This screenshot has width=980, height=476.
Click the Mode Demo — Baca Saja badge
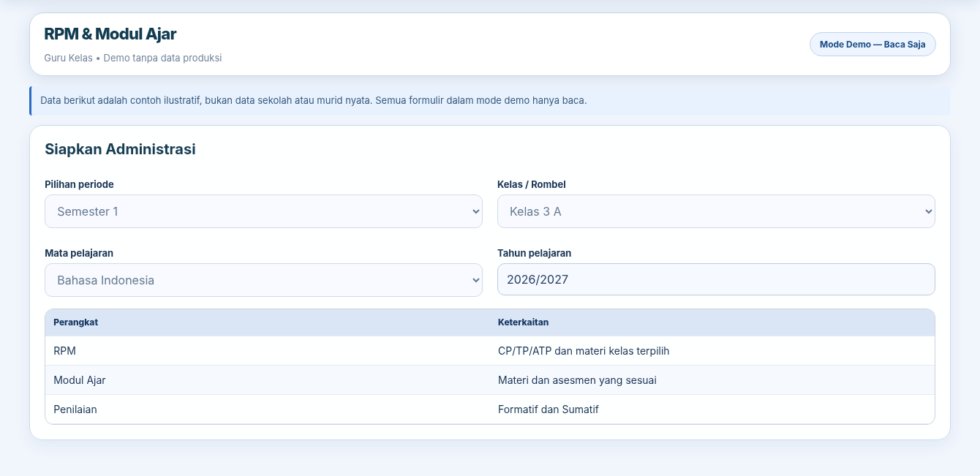click(872, 44)
